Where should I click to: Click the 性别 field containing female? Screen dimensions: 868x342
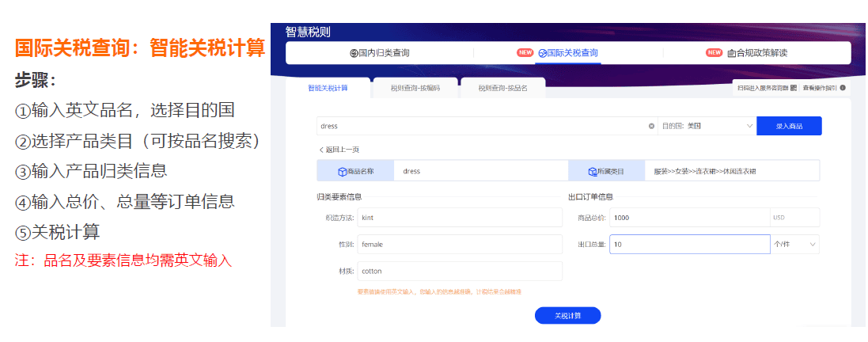459,245
